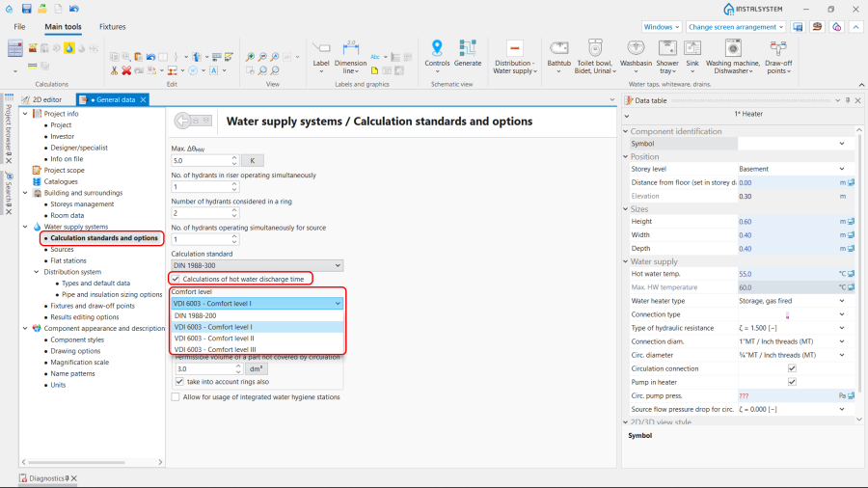This screenshot has height=488, width=868.
Task: Select Flat stations in the tree
Action: pyautogui.click(x=68, y=260)
